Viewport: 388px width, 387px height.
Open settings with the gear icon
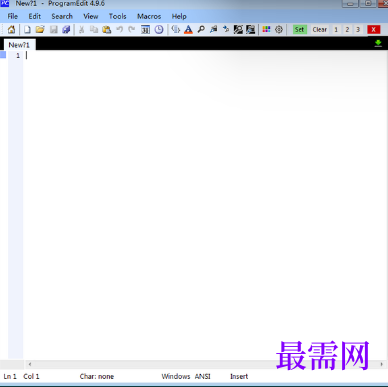279,30
